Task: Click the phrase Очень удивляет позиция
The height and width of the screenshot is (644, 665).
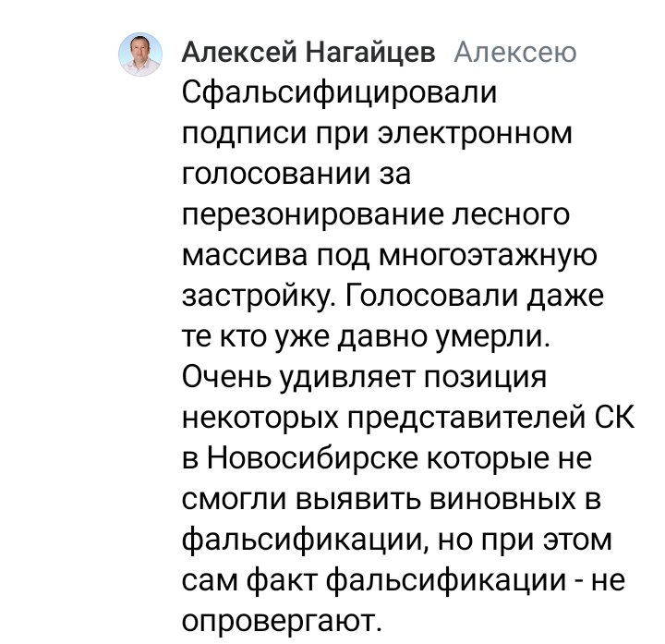Action: click(x=364, y=378)
